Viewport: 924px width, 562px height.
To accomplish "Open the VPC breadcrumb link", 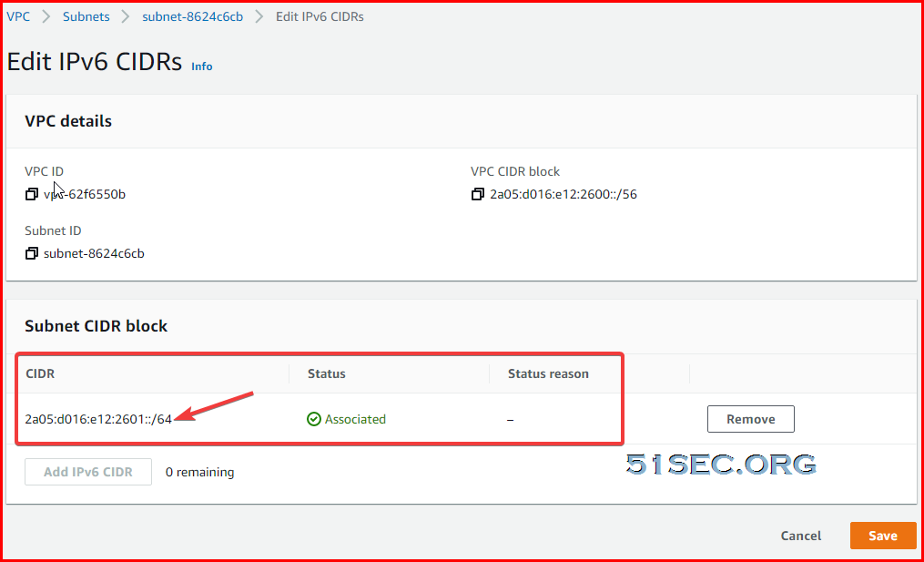I will pyautogui.click(x=18, y=16).
